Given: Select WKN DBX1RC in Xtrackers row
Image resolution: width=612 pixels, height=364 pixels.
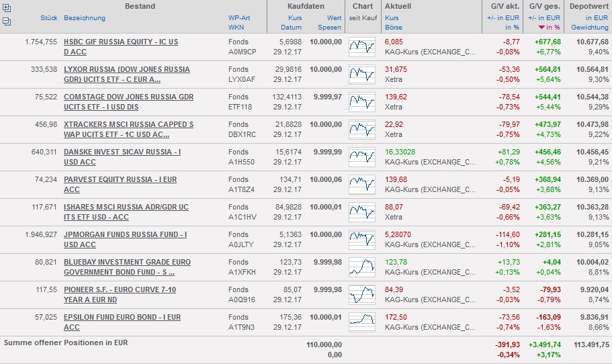Looking at the screenshot, I should coord(243,134).
